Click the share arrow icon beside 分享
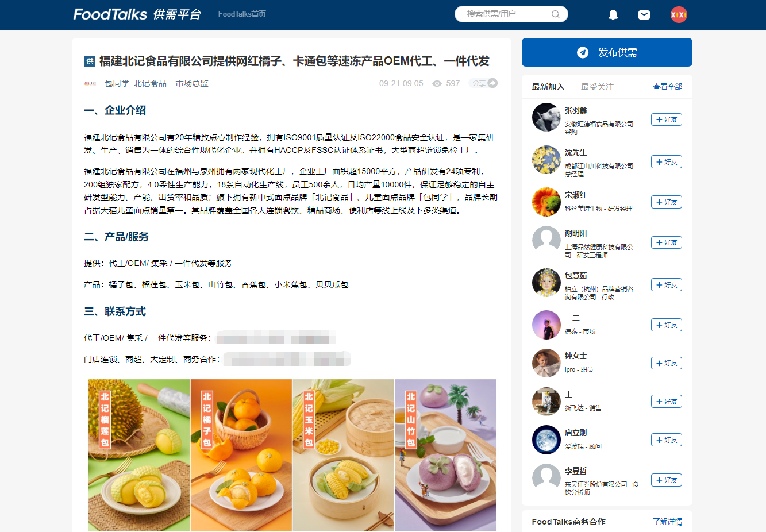766x532 pixels. tap(492, 83)
